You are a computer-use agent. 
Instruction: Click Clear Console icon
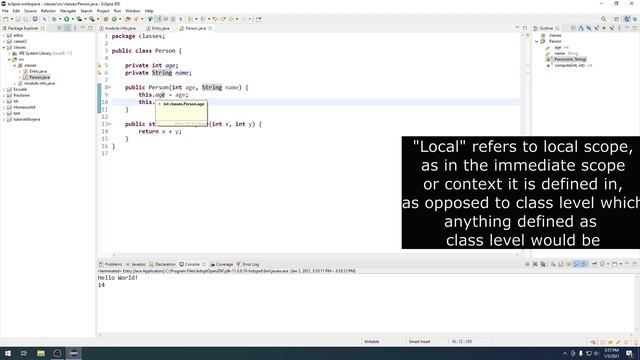pos(553,264)
